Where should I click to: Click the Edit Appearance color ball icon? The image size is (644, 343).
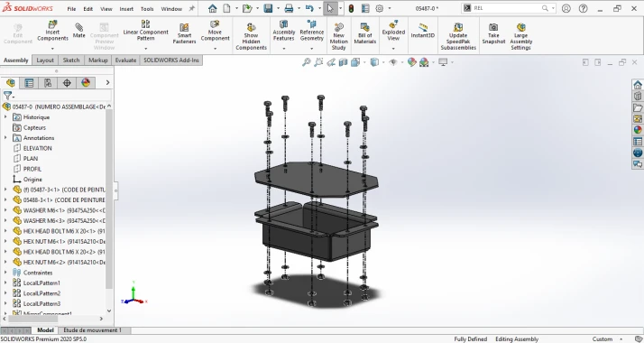(411, 62)
